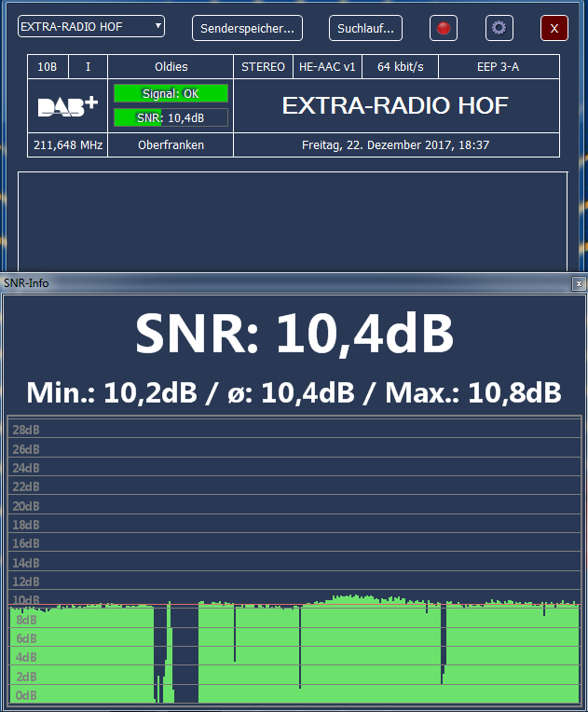Click the date and time display

[396, 145]
